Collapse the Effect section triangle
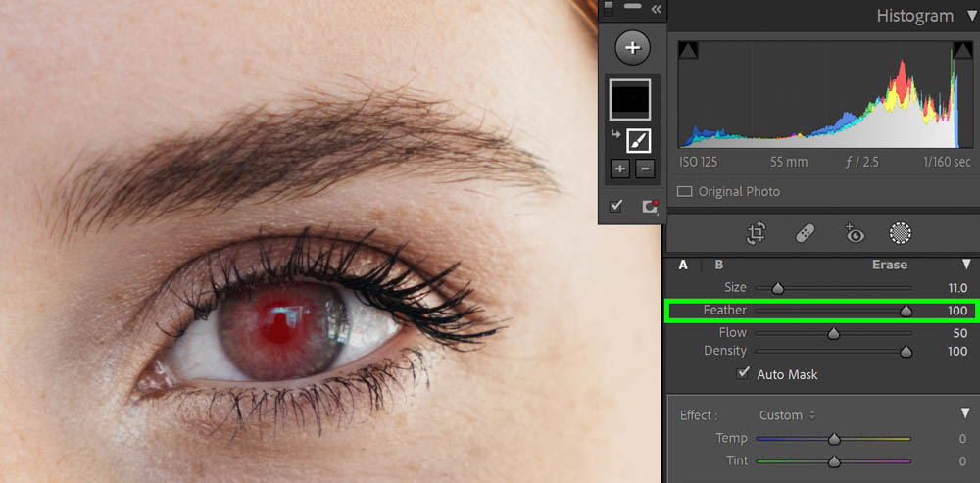This screenshot has width=980, height=483. point(965,413)
